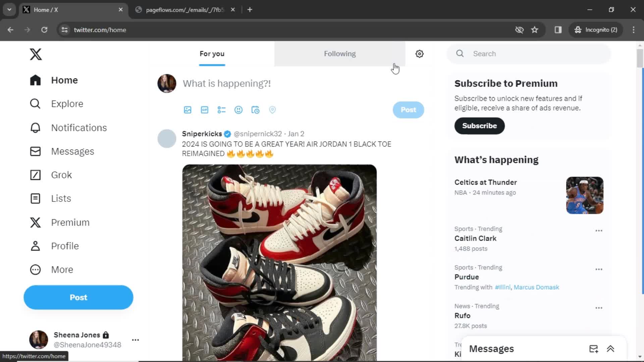Open a new browser tab
The image size is (644, 362).
(250, 10)
